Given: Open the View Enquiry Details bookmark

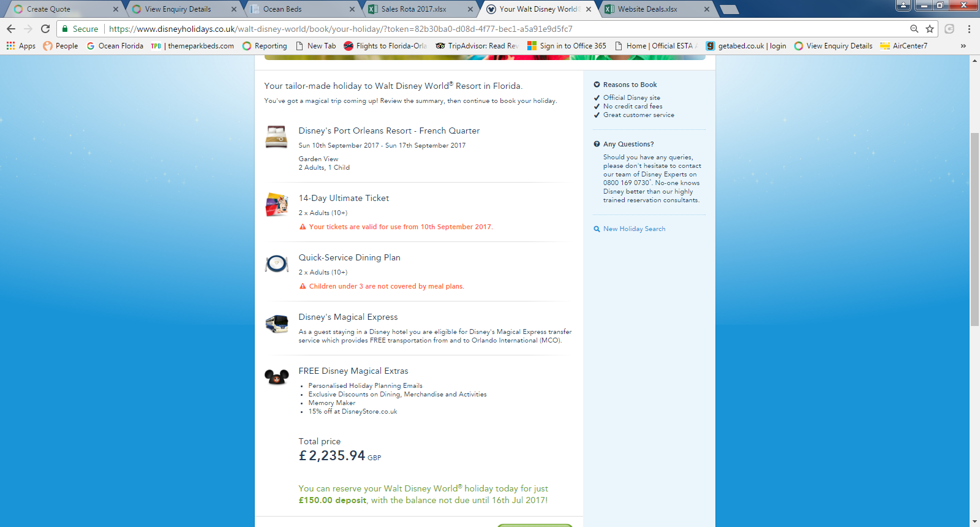Looking at the screenshot, I should coord(833,46).
